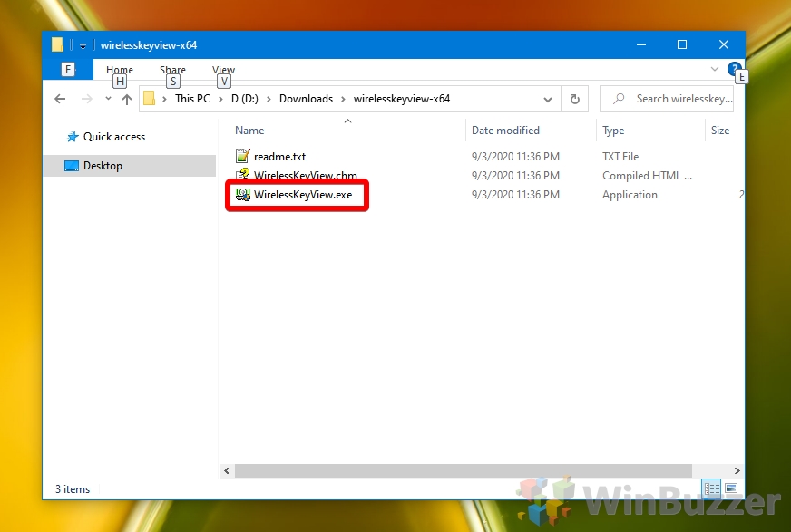Viewport: 791px width, 532px height.
Task: Sort by Size column header
Action: pyautogui.click(x=720, y=131)
